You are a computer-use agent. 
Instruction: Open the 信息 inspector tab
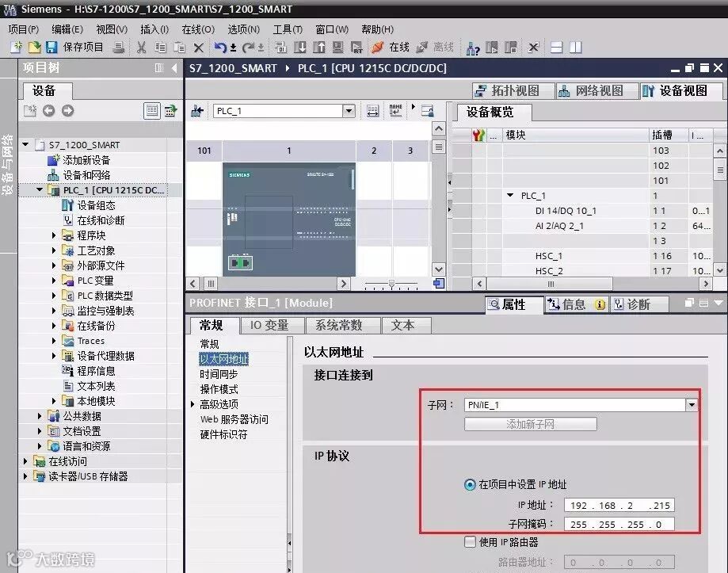(576, 304)
